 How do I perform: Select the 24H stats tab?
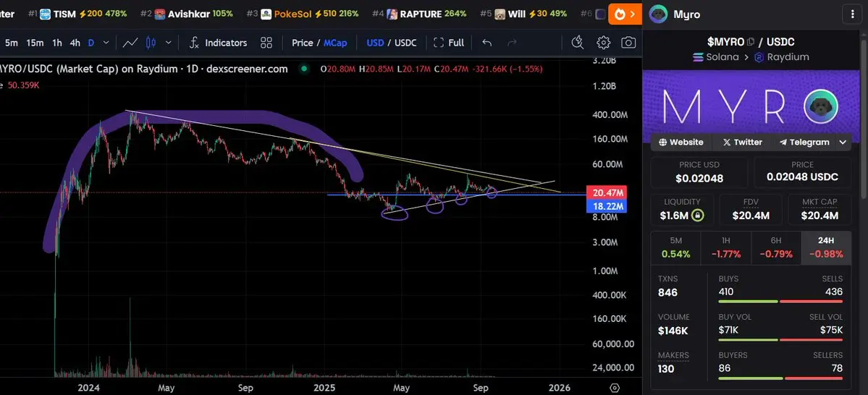[x=827, y=247]
